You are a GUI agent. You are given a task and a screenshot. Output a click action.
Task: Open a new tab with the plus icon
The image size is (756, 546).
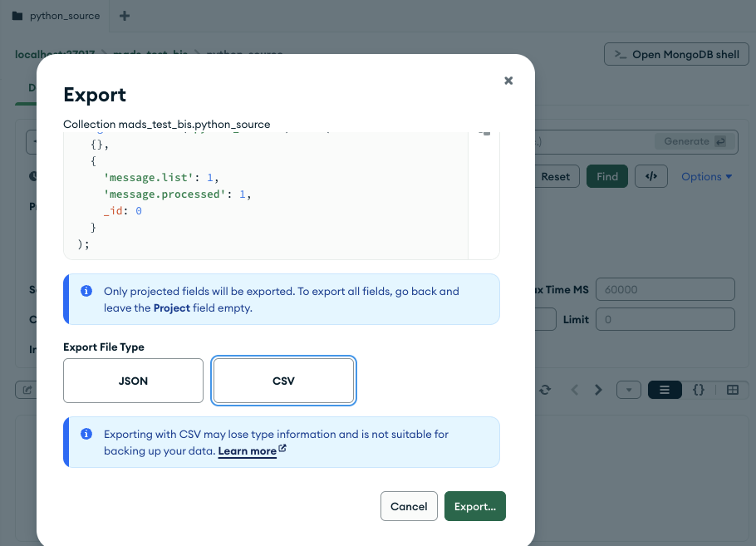click(x=125, y=16)
